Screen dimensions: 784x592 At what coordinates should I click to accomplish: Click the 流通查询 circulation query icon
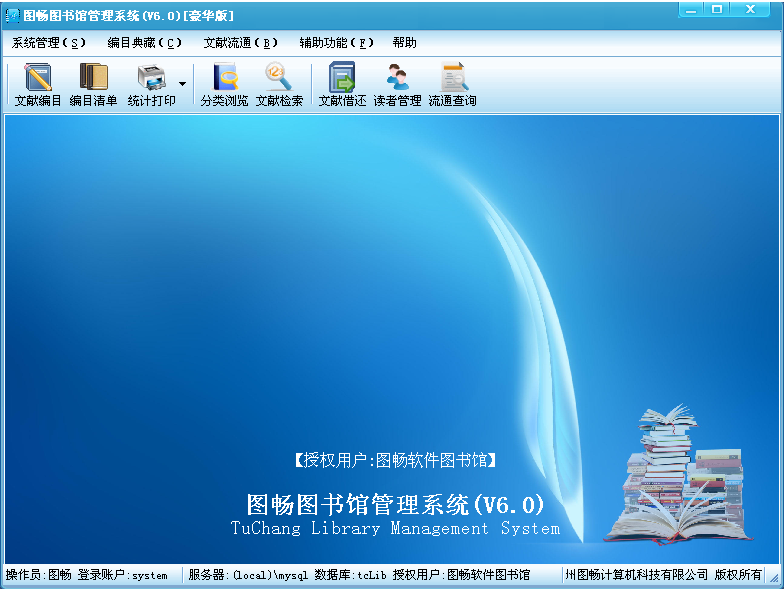click(452, 84)
